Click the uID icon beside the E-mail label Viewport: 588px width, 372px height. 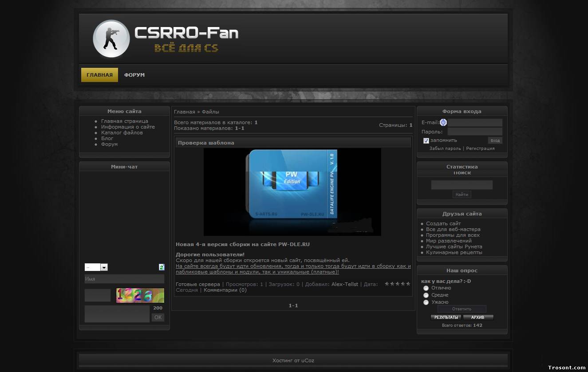tap(443, 122)
